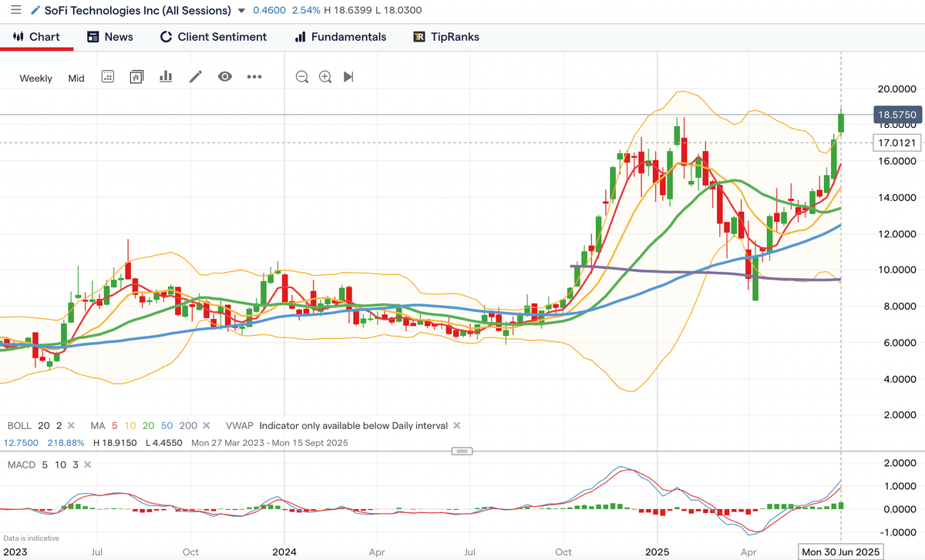Click the Mon 30 Jun 2025 date marker
Screen dimensions: 925x560
839,552
